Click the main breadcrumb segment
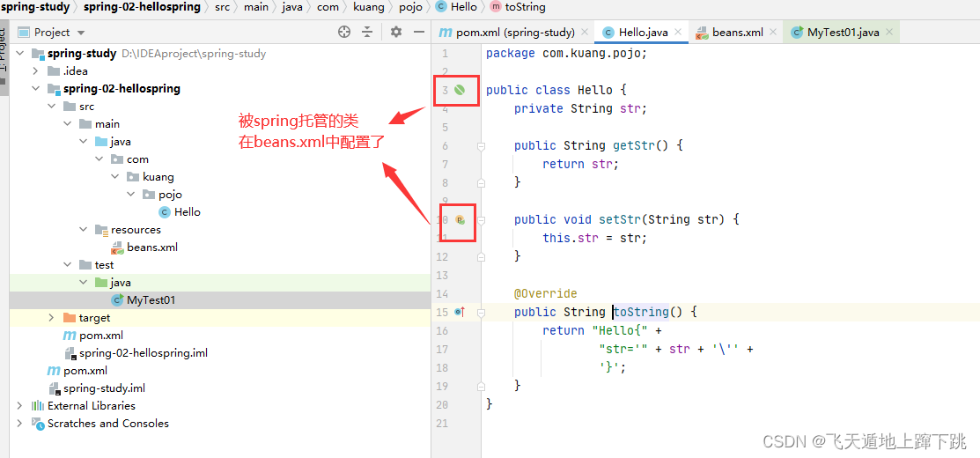Screen dimensions: 980x458 pyautogui.click(x=256, y=7)
